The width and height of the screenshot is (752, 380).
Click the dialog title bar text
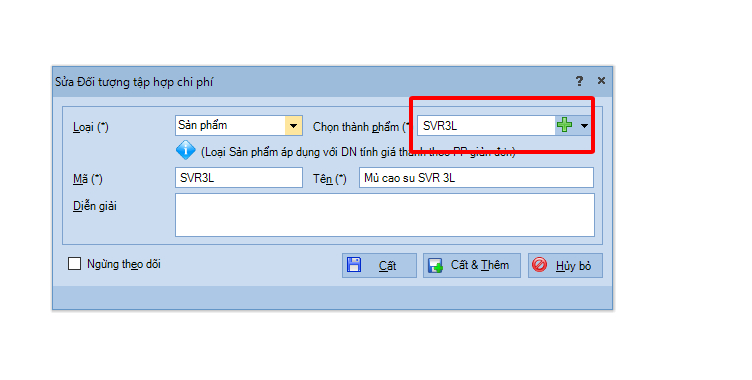[x=134, y=82]
